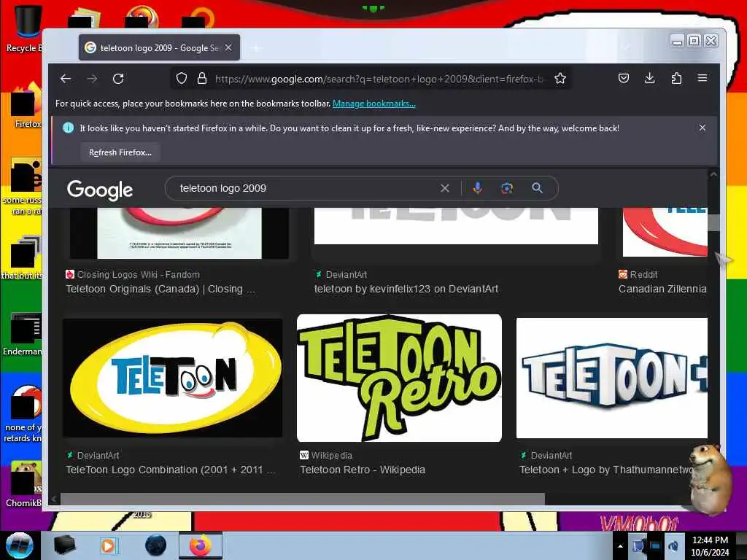Search by image with Lens icon
Viewport: 747px width, 560px height.
507,188
